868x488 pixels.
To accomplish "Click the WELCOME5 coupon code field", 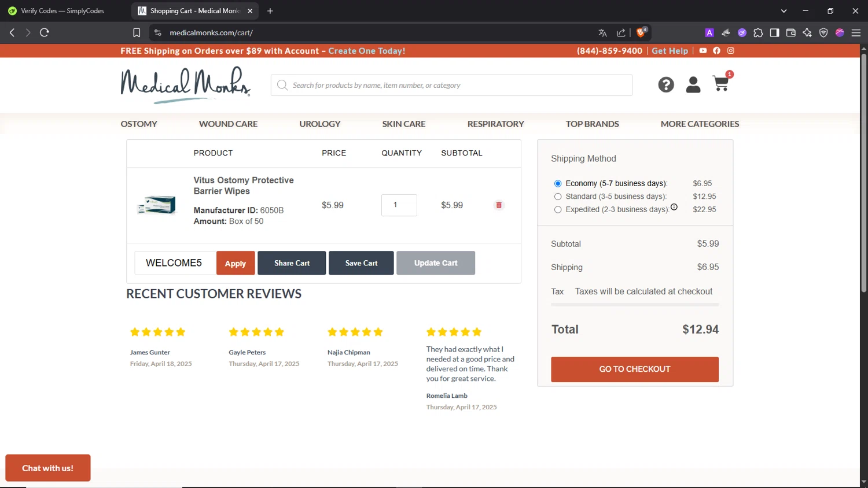I will coord(175,263).
